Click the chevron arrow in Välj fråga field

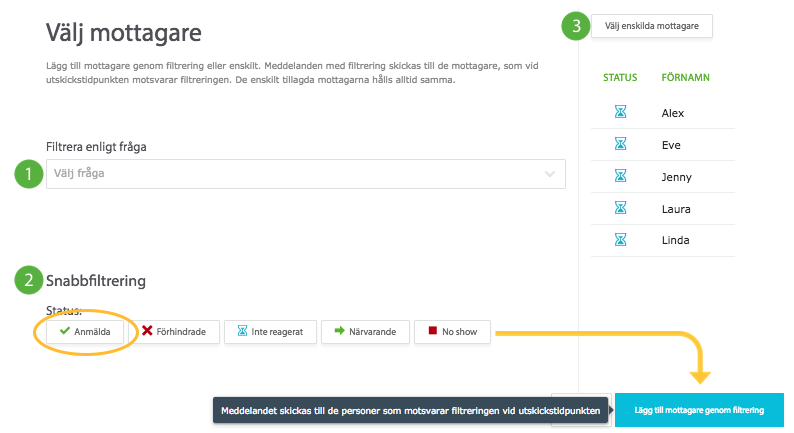(x=549, y=174)
